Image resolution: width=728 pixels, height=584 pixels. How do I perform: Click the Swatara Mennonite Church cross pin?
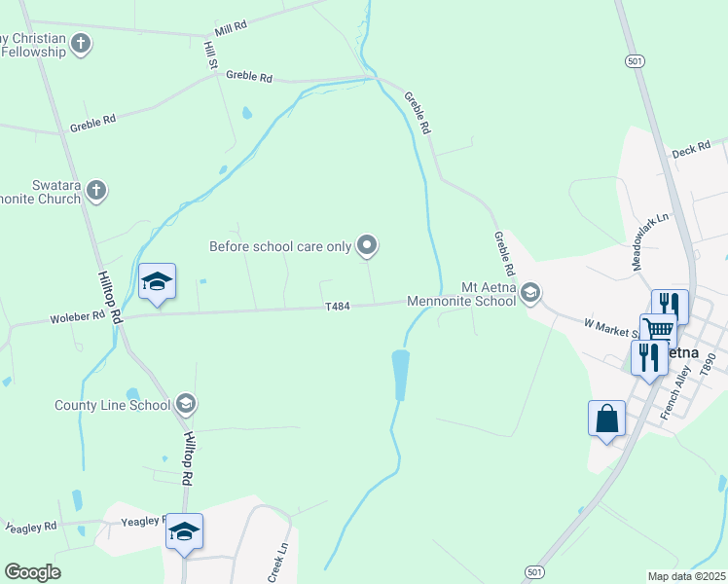pyautogui.click(x=96, y=191)
